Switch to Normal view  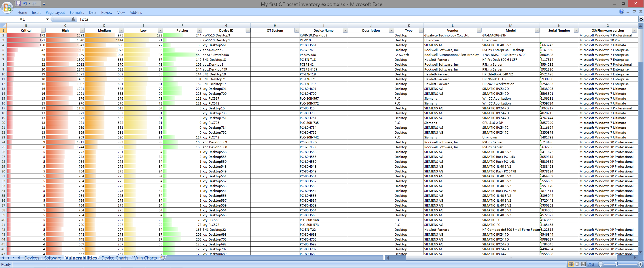tap(571, 264)
